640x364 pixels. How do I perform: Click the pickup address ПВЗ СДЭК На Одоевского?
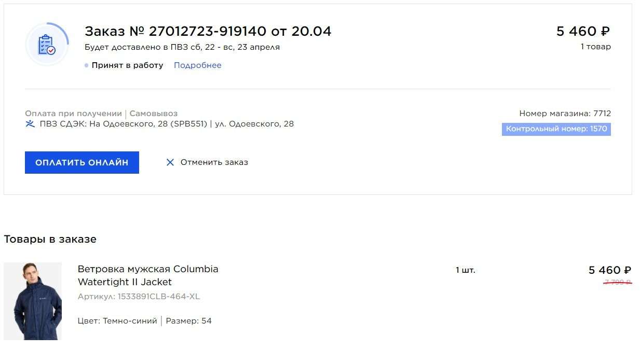point(167,124)
